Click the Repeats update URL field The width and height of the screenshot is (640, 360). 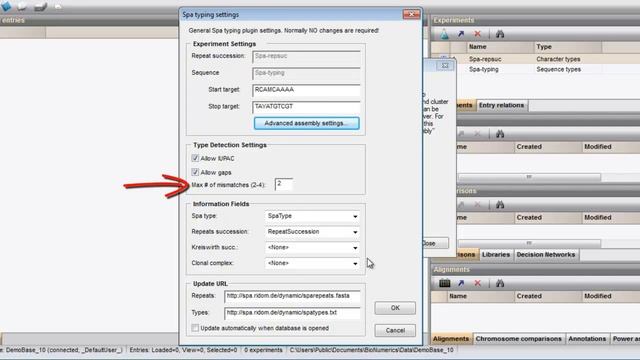click(292, 296)
